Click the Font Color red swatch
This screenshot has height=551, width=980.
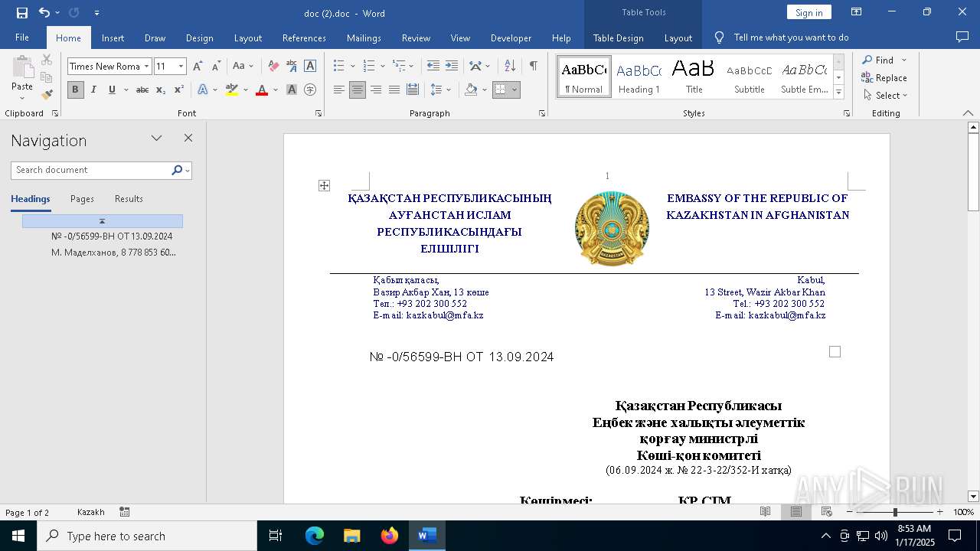pyautogui.click(x=262, y=90)
